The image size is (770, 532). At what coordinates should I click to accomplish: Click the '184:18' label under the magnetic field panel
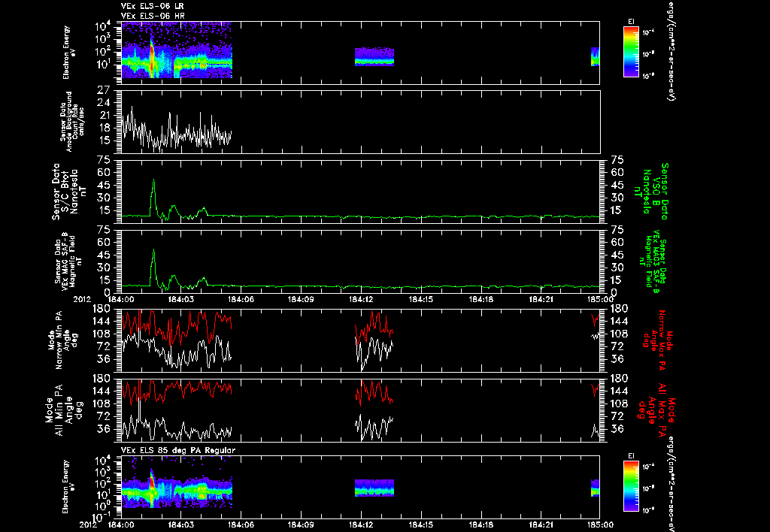[480, 299]
